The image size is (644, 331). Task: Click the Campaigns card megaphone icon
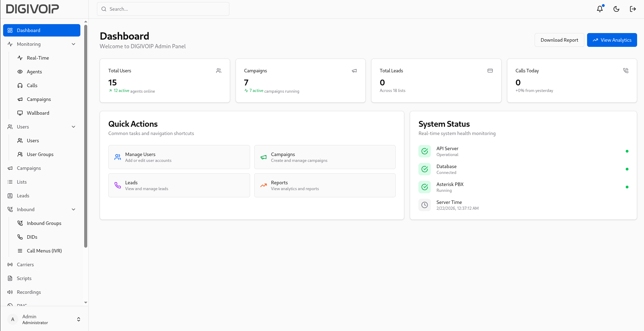click(354, 71)
